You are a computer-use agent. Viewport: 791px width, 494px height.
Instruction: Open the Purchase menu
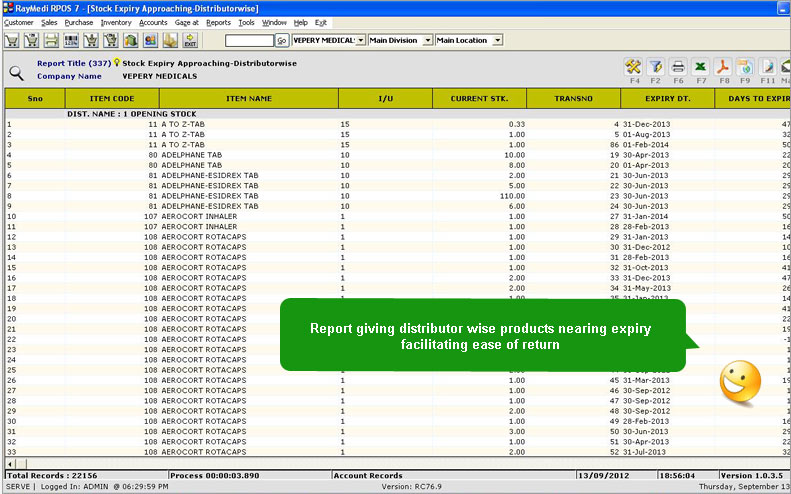(79, 23)
